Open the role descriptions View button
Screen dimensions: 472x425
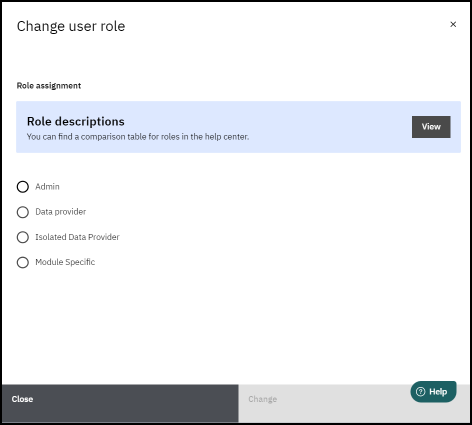[431, 127]
